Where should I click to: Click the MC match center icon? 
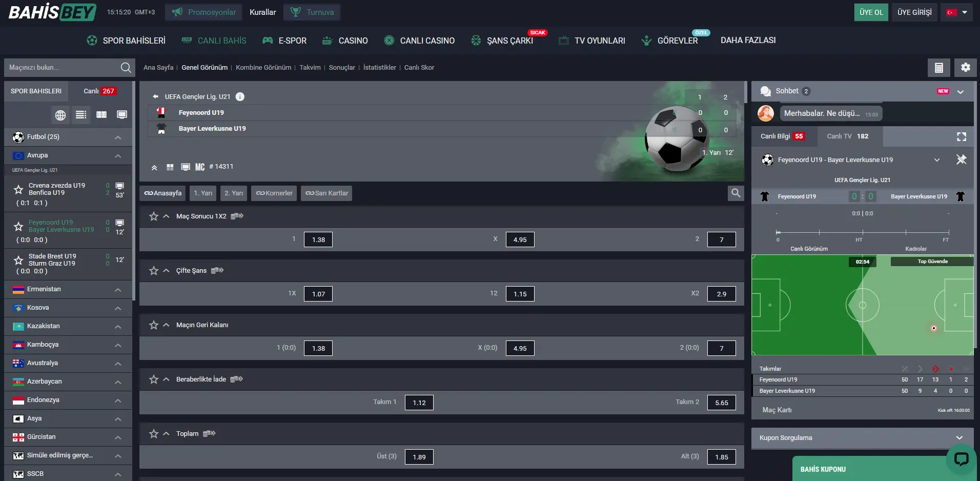click(200, 167)
